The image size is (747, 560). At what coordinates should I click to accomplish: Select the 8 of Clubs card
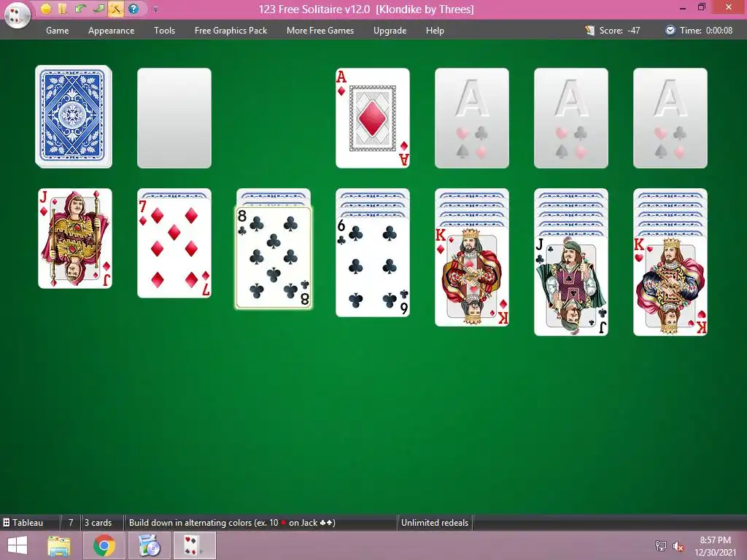[x=274, y=257]
